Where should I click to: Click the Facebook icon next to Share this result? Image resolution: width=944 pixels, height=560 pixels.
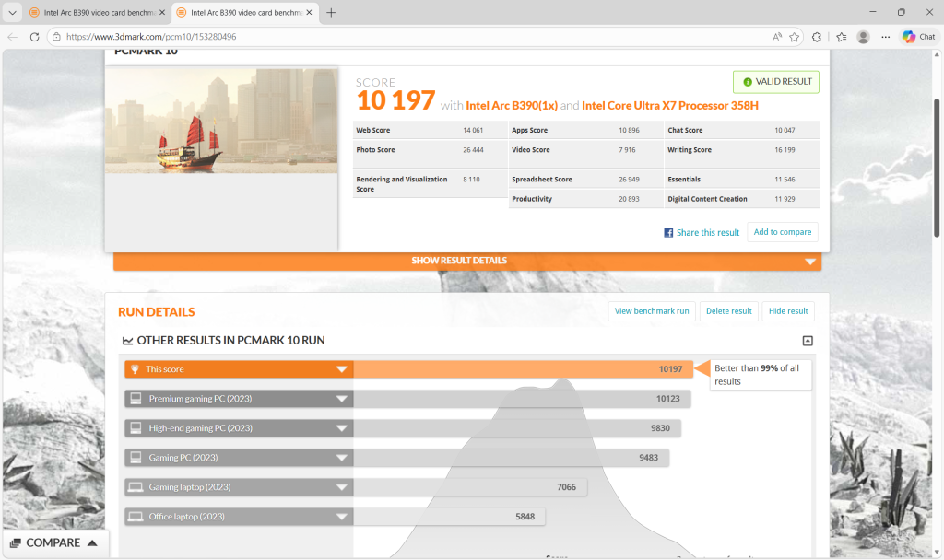(668, 233)
